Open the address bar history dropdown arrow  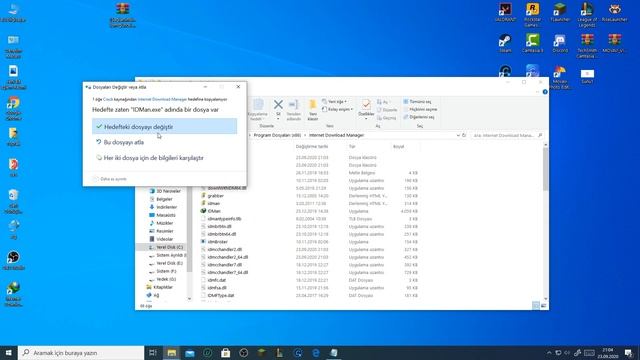[x=458, y=135]
